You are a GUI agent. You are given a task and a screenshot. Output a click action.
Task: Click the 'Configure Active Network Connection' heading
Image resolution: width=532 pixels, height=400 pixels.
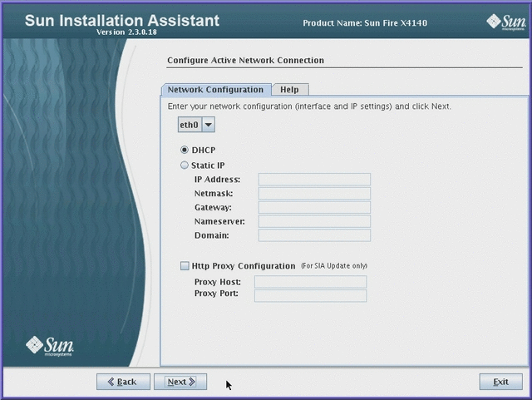tap(246, 61)
